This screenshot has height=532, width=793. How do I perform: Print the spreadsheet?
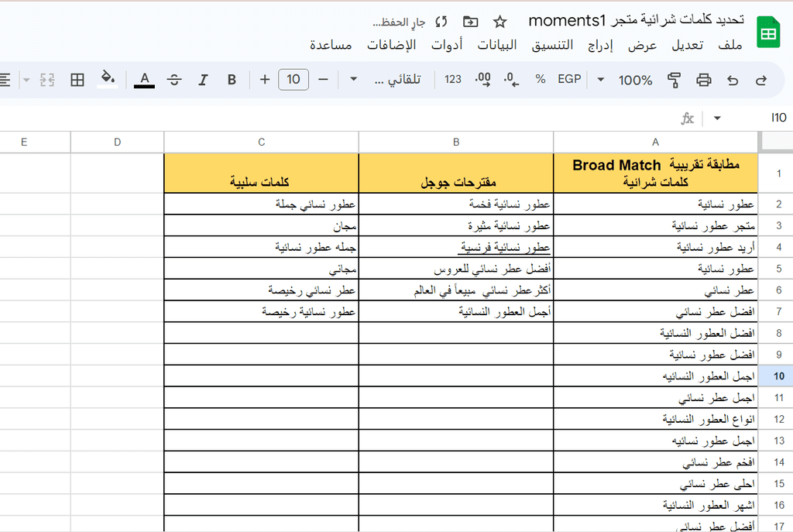coord(703,80)
